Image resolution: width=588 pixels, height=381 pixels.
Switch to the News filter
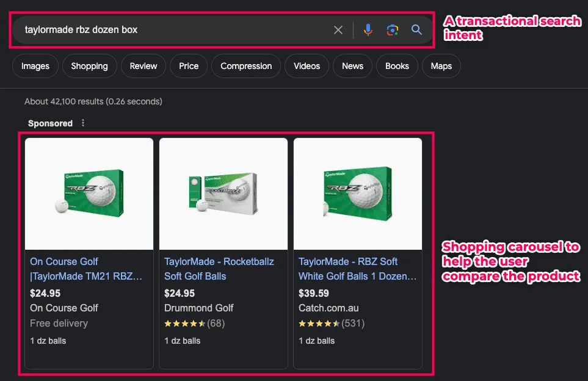pos(352,66)
